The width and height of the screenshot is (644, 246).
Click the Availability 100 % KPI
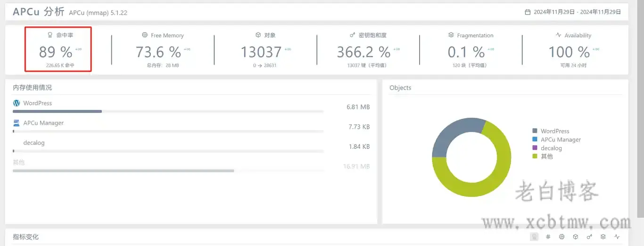[x=573, y=49]
